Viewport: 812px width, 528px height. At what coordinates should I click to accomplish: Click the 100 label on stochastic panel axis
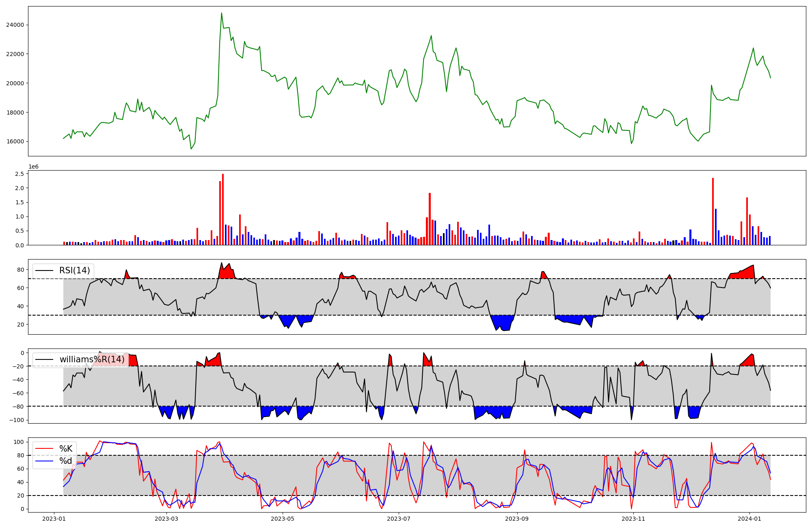point(19,442)
